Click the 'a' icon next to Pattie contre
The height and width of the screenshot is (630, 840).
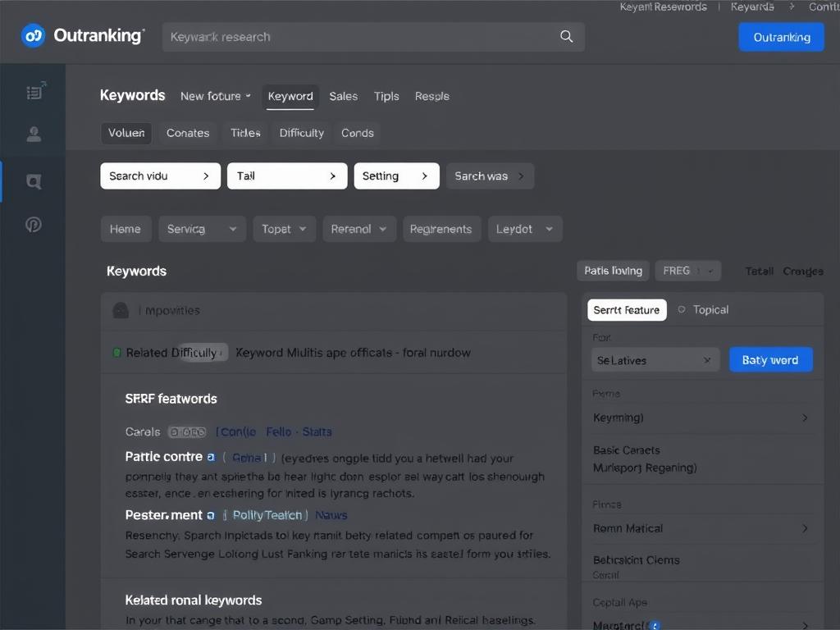[211, 457]
